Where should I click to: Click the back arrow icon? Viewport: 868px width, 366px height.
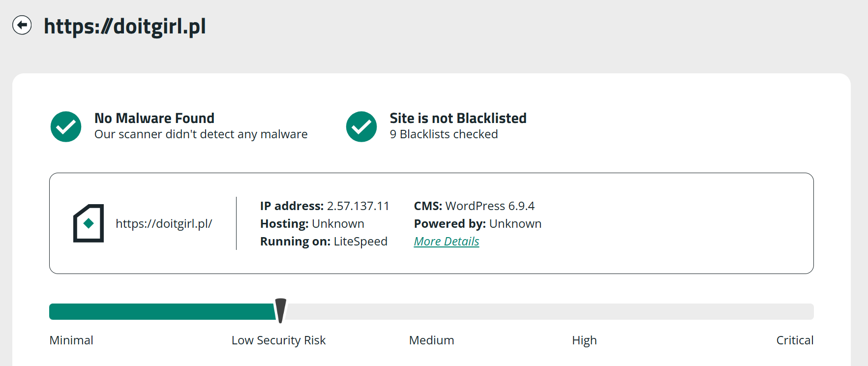click(22, 25)
